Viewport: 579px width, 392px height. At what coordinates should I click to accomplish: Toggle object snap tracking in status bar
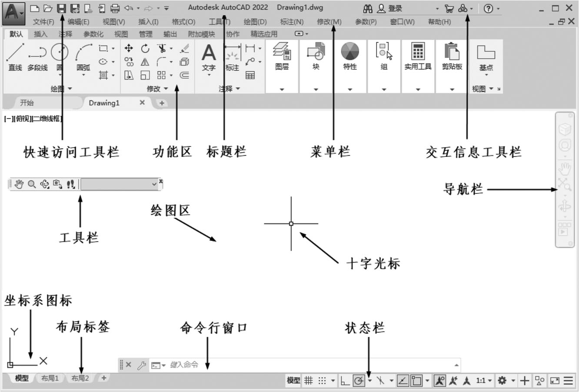[403, 381]
